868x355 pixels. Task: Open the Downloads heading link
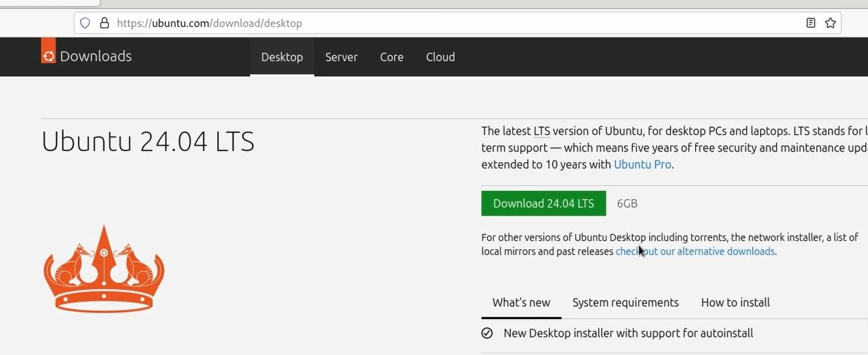(x=96, y=56)
